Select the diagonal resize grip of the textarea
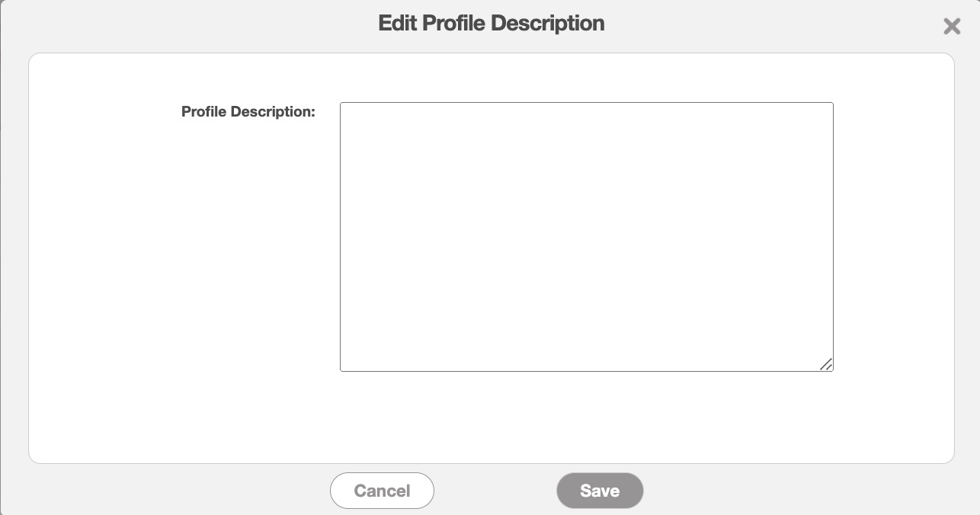Image resolution: width=980 pixels, height=515 pixels. [826, 364]
